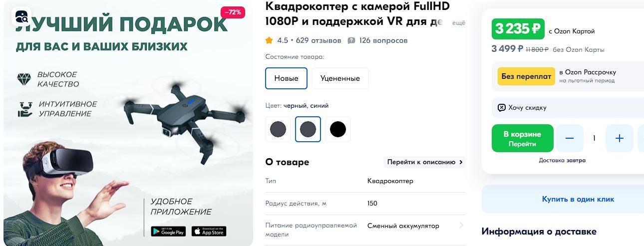Decrease quantity with the minus icon
Screen dimensions: 644x246
570,138
